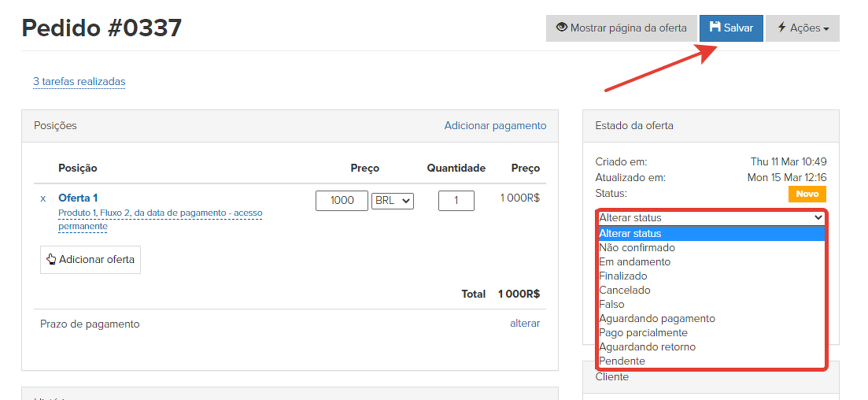
Task: Click the price input field showing 1000
Action: (342, 201)
